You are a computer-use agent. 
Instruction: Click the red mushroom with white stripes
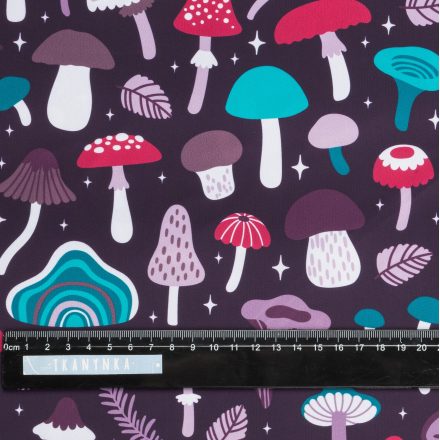(242, 252)
